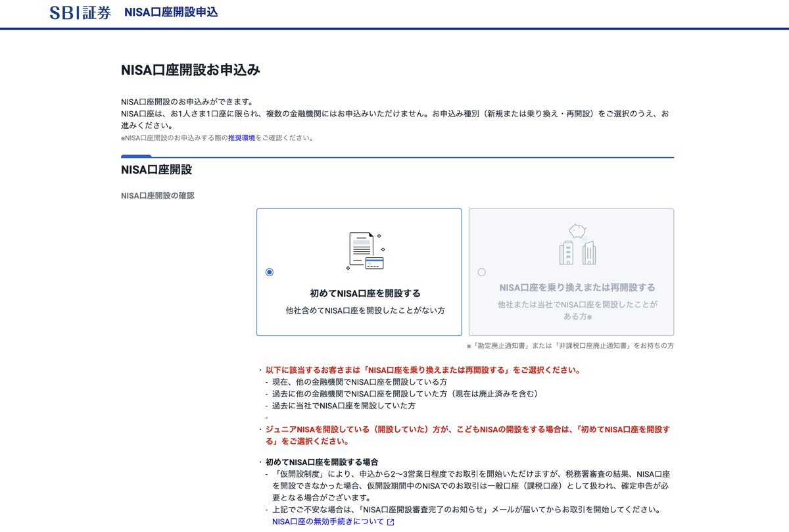Screen dimensions: 789x532
Task: Click the NISA口座開設申込 header title
Action: (171, 12)
